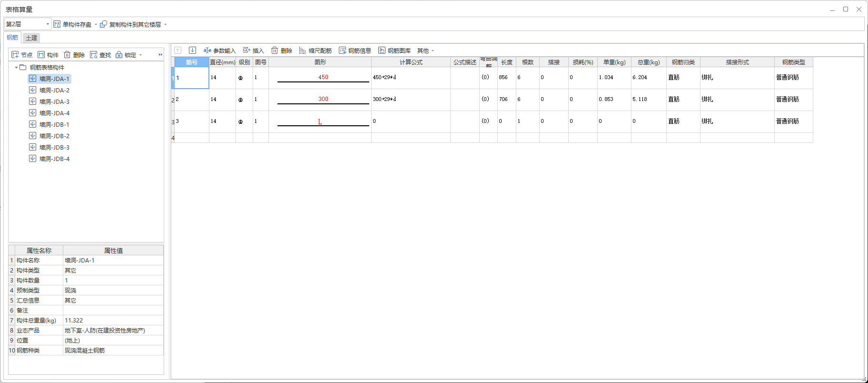Image resolution: width=868 pixels, height=383 pixels.
Task: Click the 节点 (node) toolbar icon
Action: click(15, 55)
